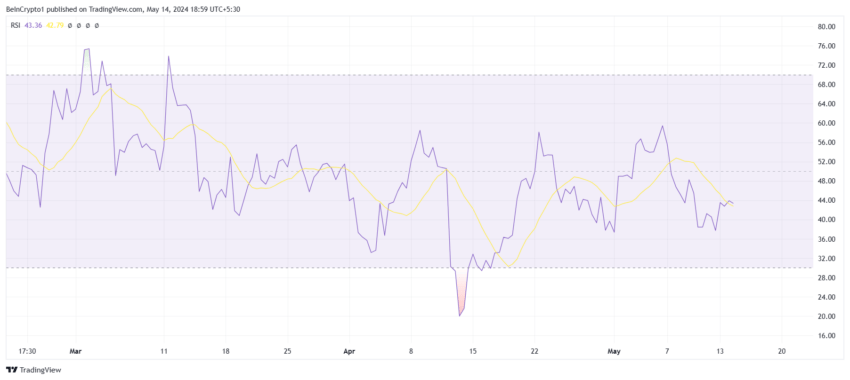Click the first empty-value symbol after 42.79
850x380 pixels.
tap(70, 25)
